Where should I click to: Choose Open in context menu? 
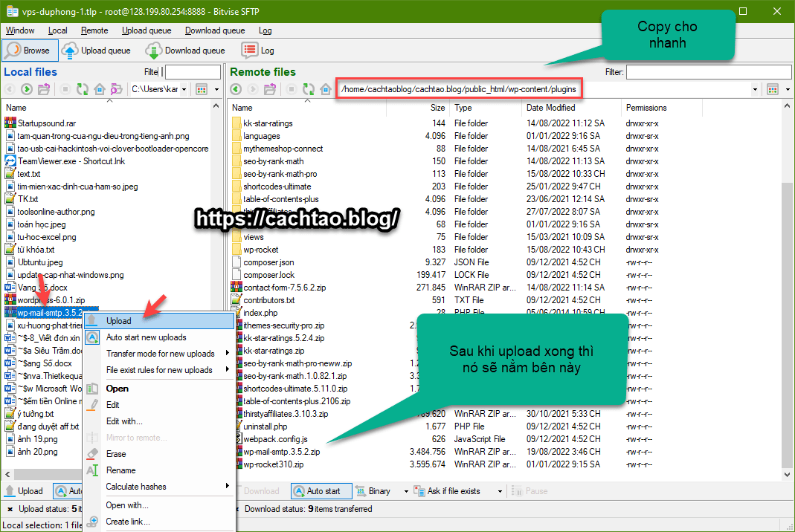(x=159, y=389)
